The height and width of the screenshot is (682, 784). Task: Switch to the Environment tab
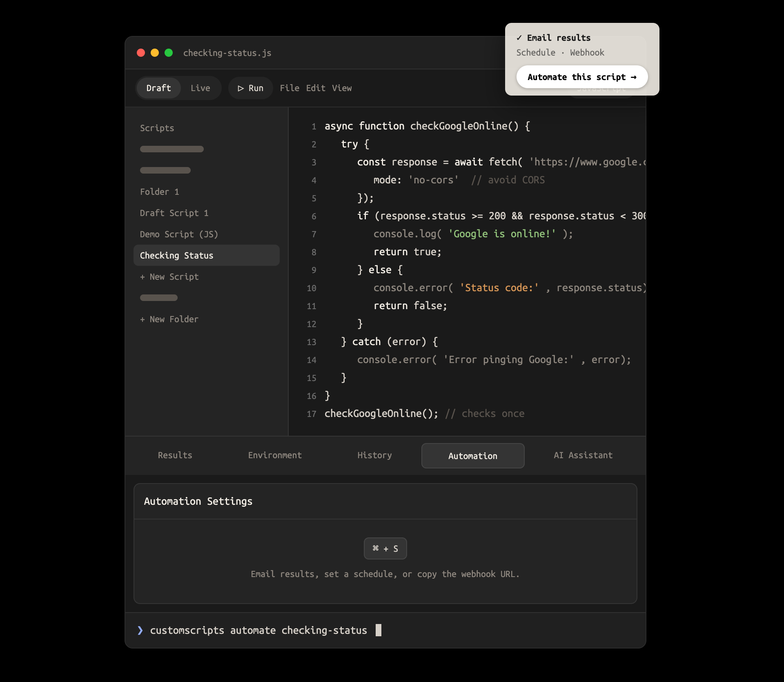pos(275,455)
